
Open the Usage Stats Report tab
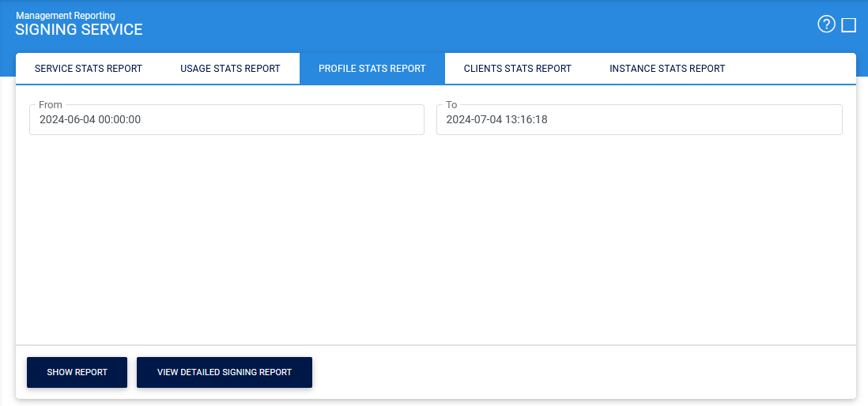click(230, 69)
